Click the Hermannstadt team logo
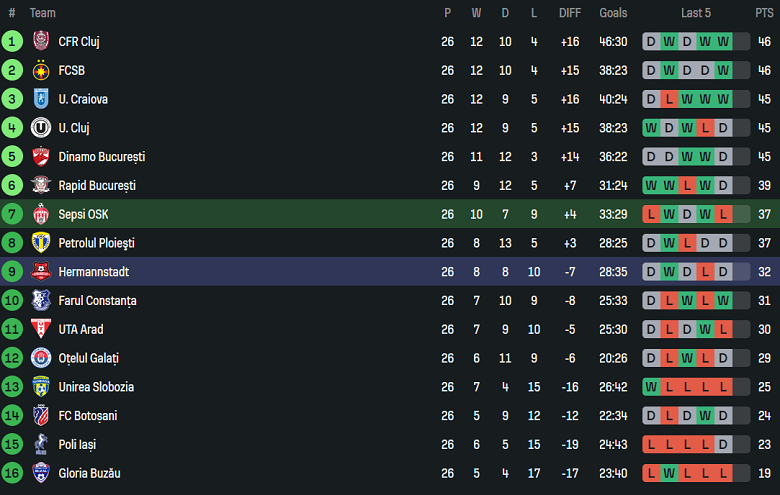This screenshot has height=495, width=780. click(40, 272)
